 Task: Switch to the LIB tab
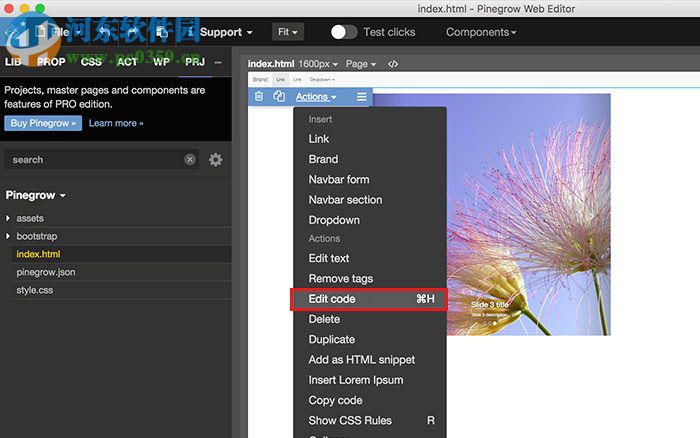[x=13, y=62]
